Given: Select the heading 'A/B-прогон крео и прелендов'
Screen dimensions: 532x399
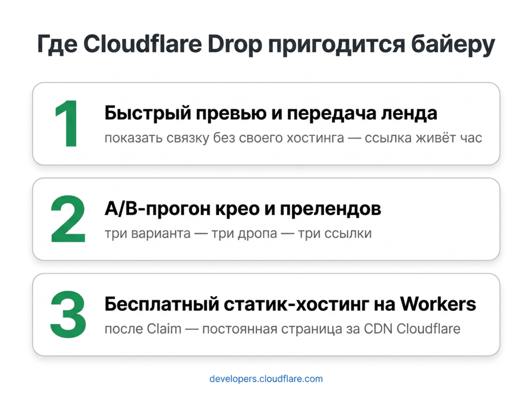Looking at the screenshot, I should point(242,209).
